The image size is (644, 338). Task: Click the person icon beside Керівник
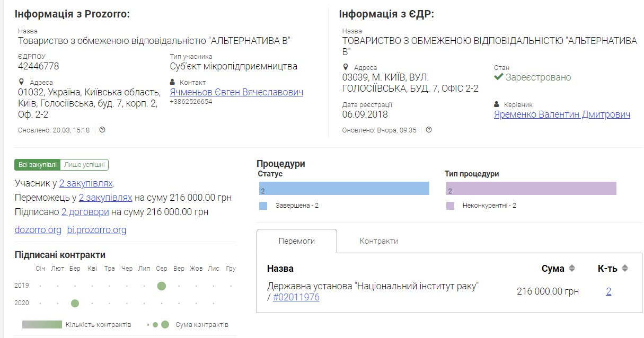click(497, 104)
